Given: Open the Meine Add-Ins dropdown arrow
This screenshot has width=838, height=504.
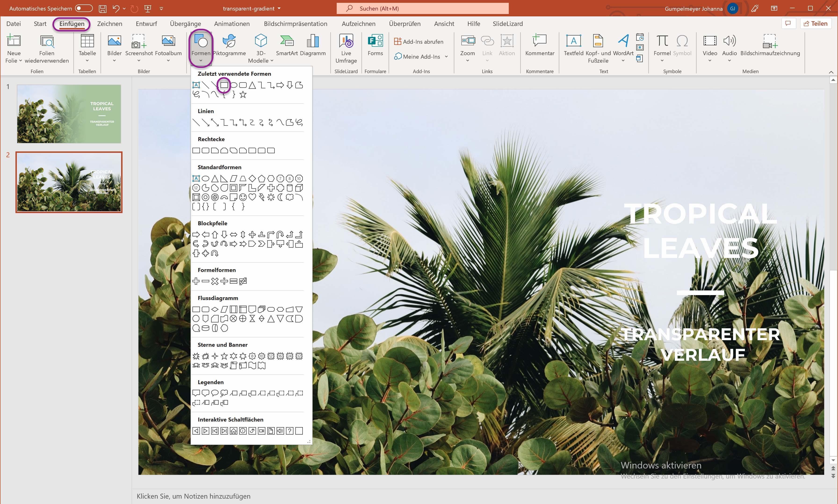Looking at the screenshot, I should [x=446, y=57].
